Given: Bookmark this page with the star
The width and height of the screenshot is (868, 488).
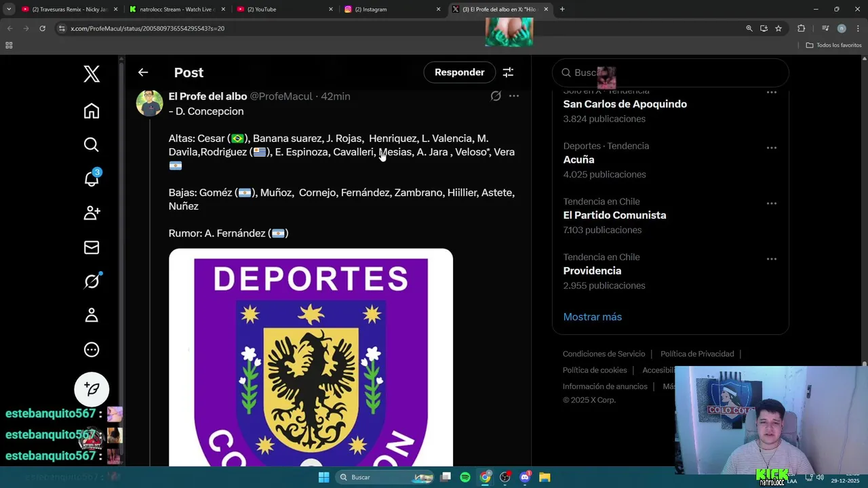Looking at the screenshot, I should pos(778,28).
